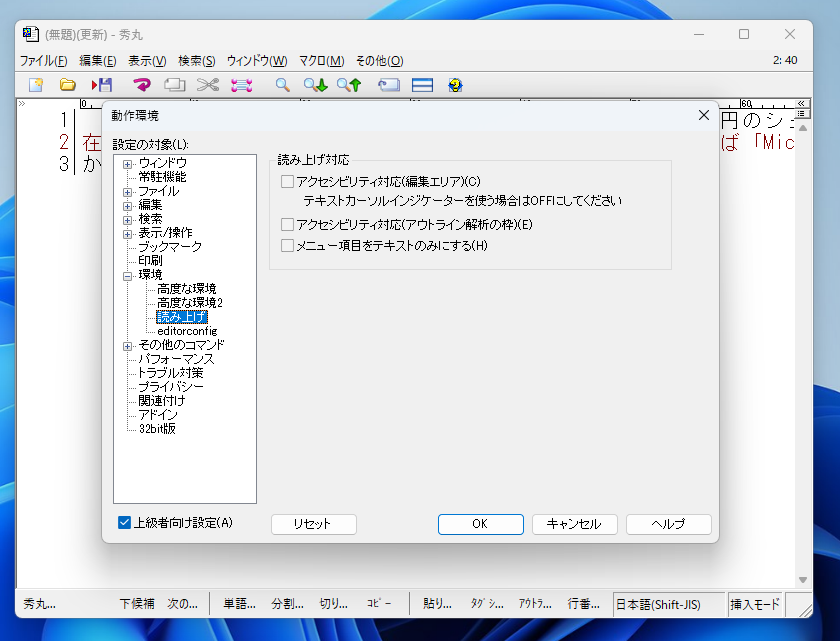Collapse the 環境 tree node
This screenshot has width=840, height=641.
click(x=128, y=276)
